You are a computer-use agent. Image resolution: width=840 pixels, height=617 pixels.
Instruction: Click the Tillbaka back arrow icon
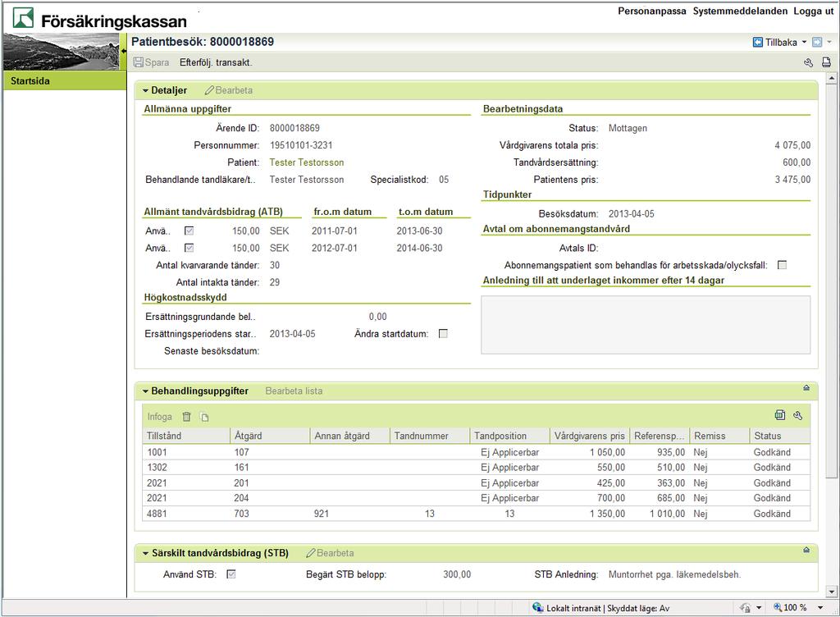pos(757,43)
